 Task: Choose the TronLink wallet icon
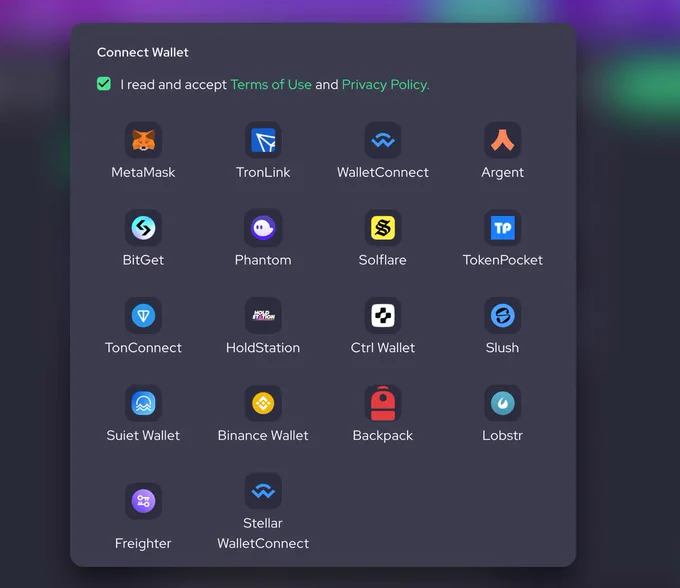(263, 140)
